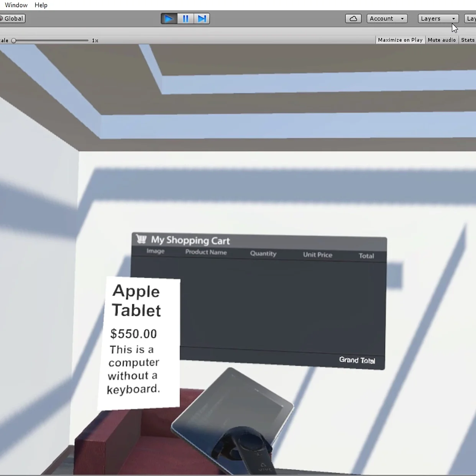Viewport: 476px width, 476px height.
Task: Mute audio in the Game view
Action: pyautogui.click(x=442, y=40)
